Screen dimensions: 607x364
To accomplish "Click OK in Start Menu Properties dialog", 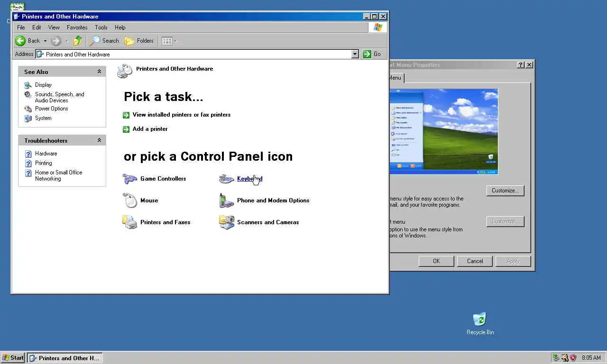I will coord(436,261).
